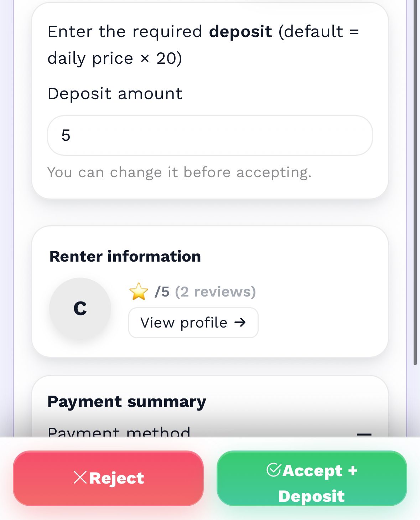Click the "Deposit amount" field label

point(115,94)
